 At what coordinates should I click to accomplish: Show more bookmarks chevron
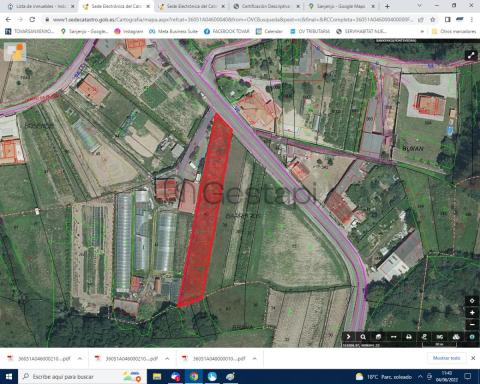[422, 31]
